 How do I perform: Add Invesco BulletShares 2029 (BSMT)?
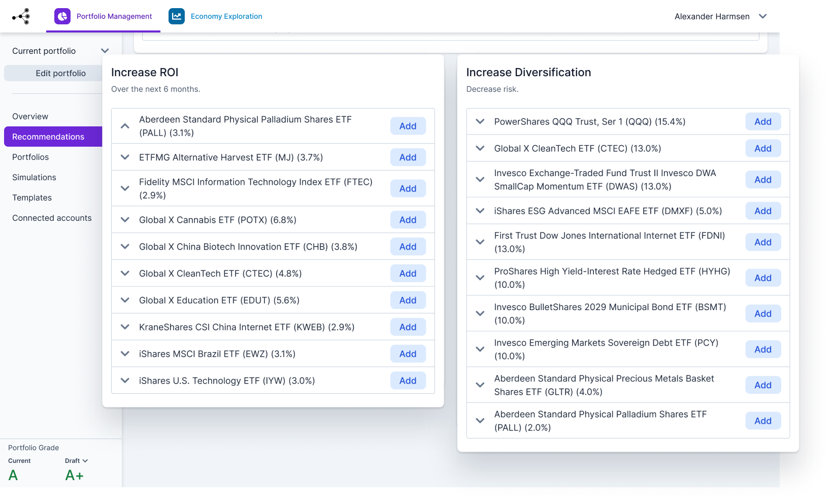763,314
